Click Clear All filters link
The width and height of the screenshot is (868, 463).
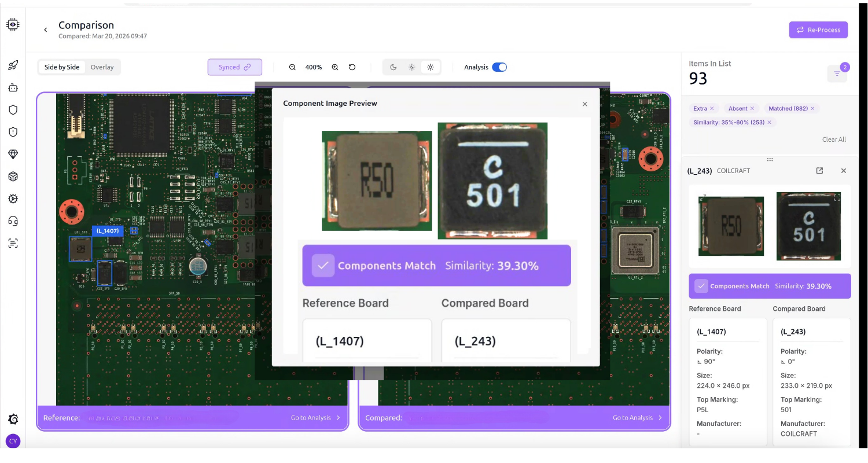pyautogui.click(x=833, y=139)
